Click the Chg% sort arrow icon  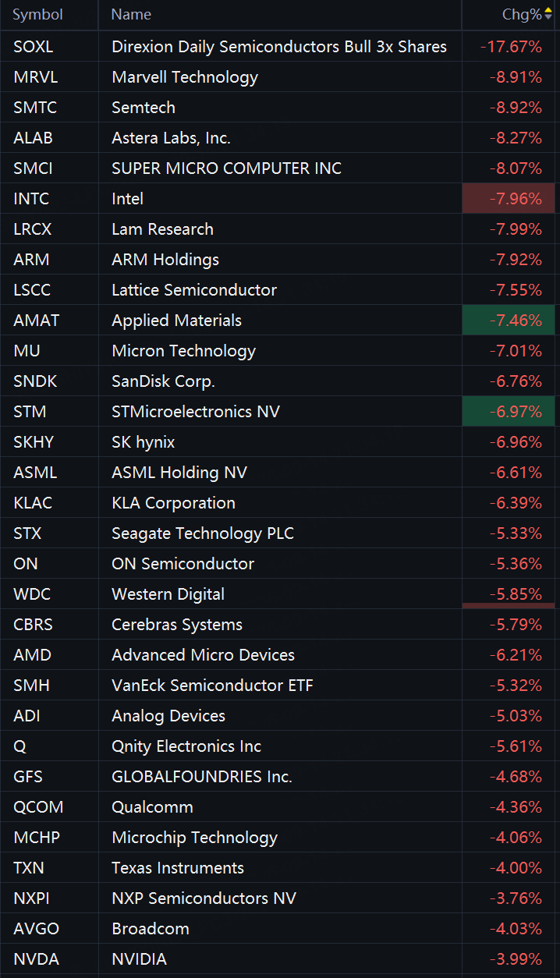(x=548, y=14)
